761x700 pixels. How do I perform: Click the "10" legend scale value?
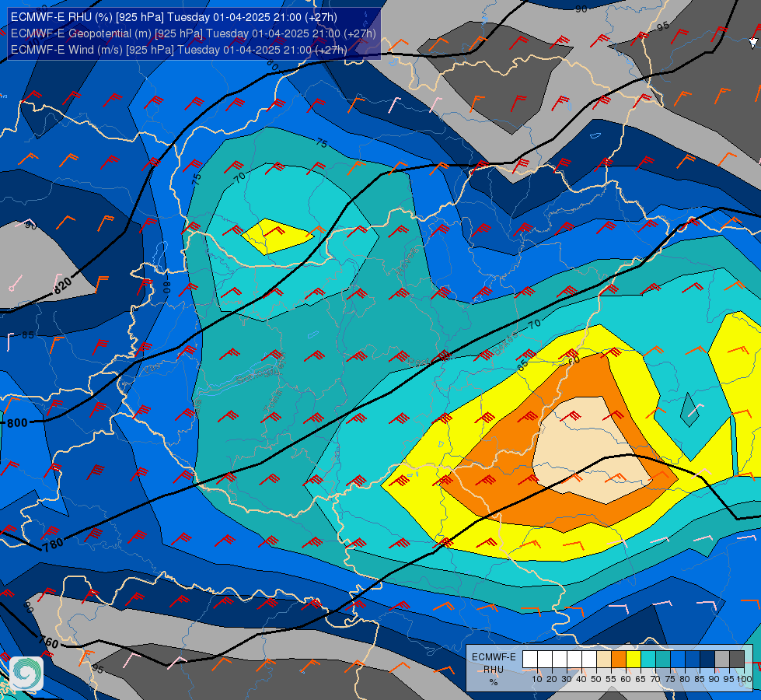pyautogui.click(x=537, y=679)
